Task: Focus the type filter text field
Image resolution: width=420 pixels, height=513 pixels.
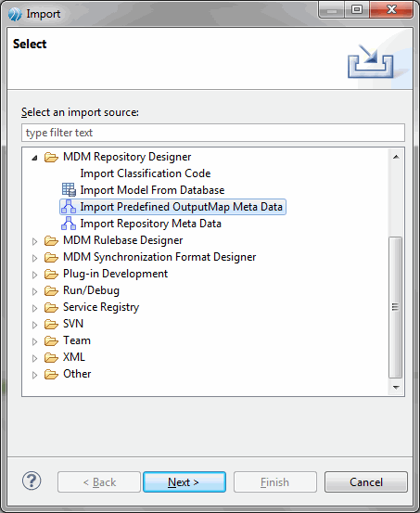Action: click(x=213, y=133)
